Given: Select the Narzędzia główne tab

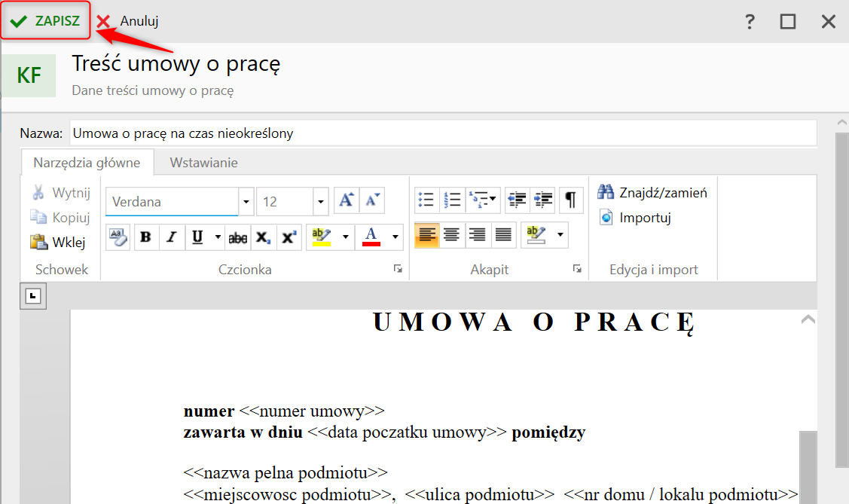Looking at the screenshot, I should [87, 162].
